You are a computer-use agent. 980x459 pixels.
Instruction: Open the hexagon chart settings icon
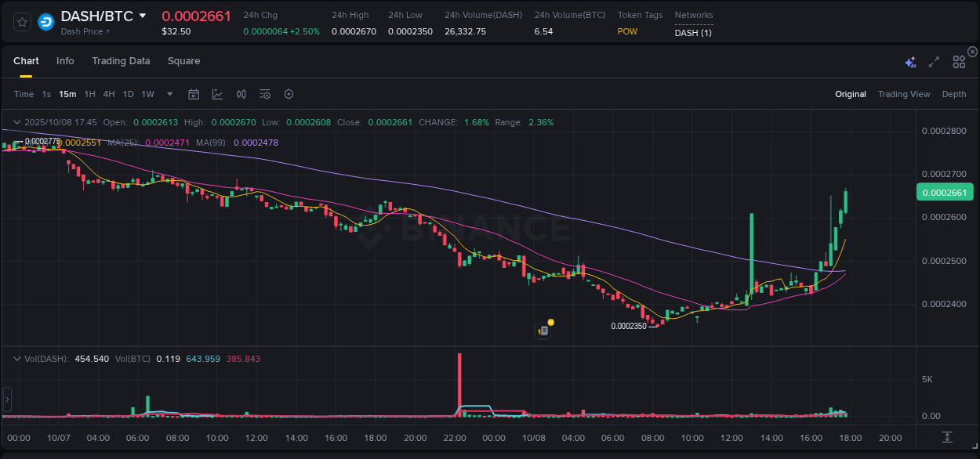289,94
